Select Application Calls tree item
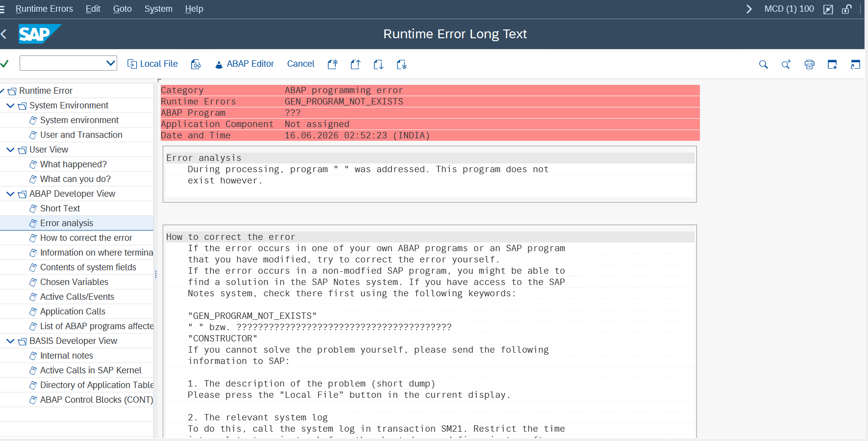This screenshot has width=868, height=441. tap(73, 311)
